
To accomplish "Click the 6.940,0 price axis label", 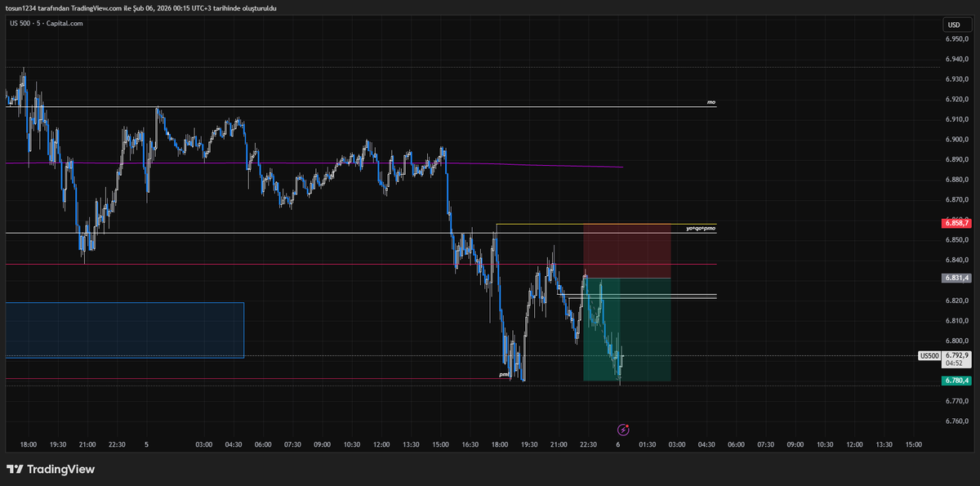I will point(957,60).
